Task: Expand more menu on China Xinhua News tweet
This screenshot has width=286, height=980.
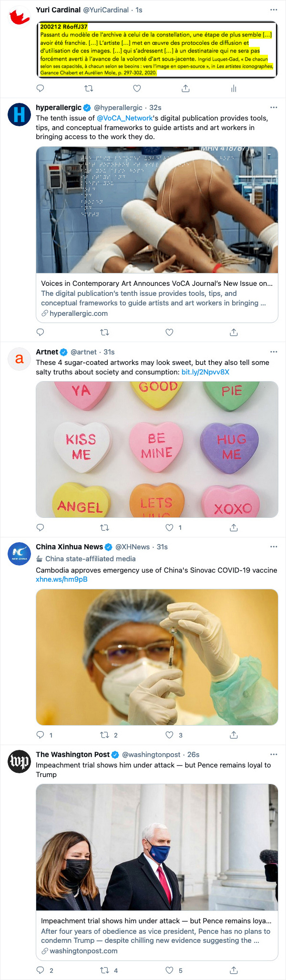Action: coord(274,547)
